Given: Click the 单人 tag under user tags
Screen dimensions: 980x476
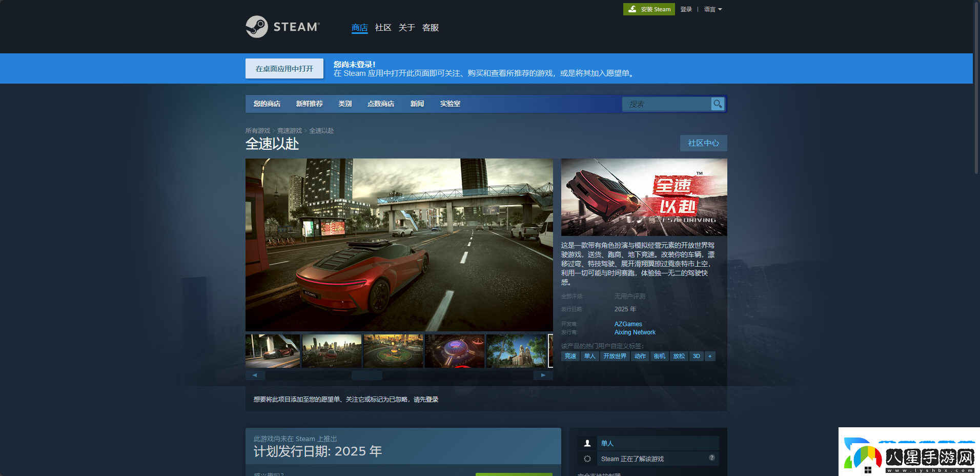Looking at the screenshot, I should tap(589, 356).
